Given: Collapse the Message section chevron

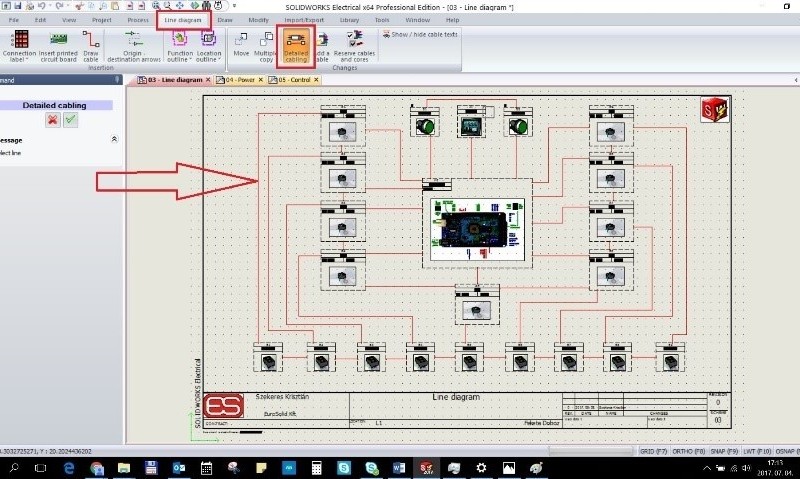Looking at the screenshot, I should click(114, 139).
